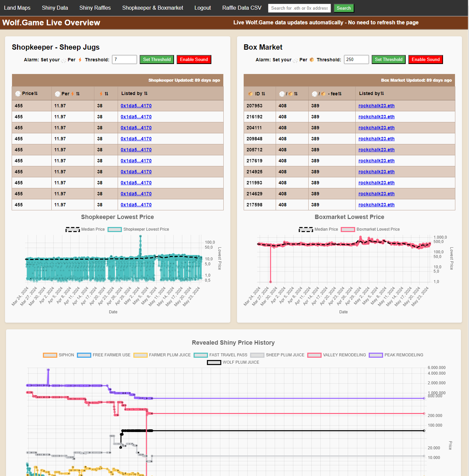
Task: Sort Shopkeeper table by Price column arrows
Action: tap(36, 93)
